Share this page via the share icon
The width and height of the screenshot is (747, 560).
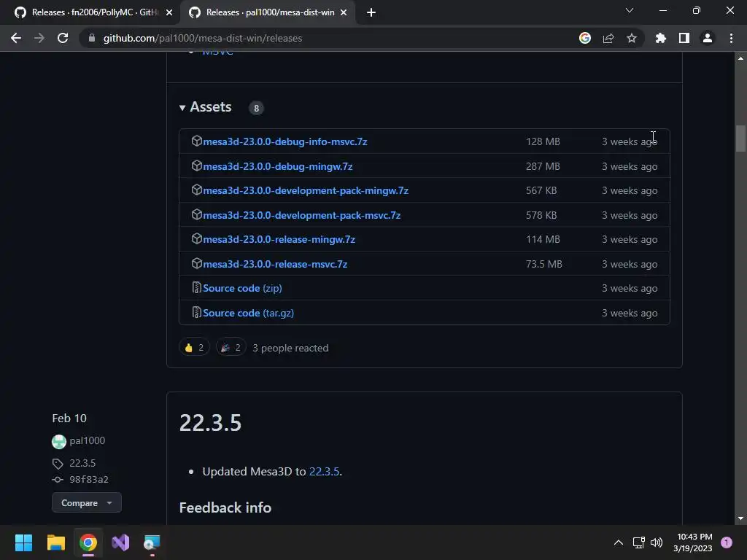click(x=608, y=38)
